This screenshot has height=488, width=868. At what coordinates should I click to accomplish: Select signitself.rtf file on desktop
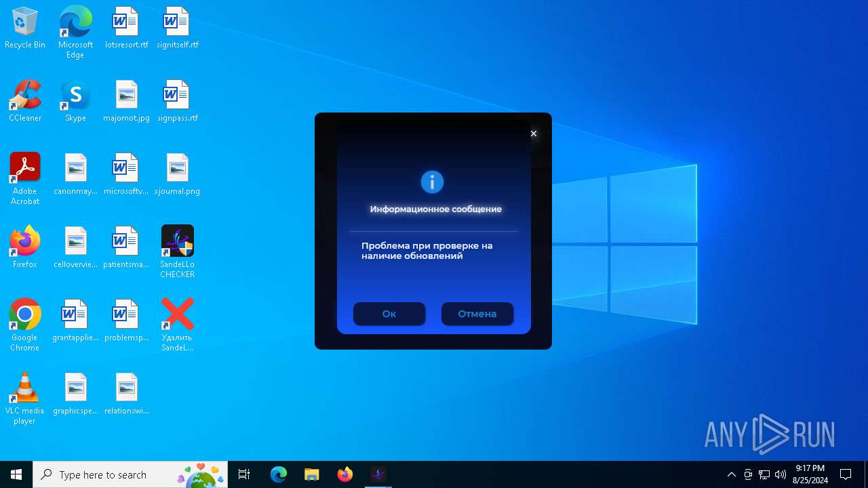pyautogui.click(x=178, y=28)
